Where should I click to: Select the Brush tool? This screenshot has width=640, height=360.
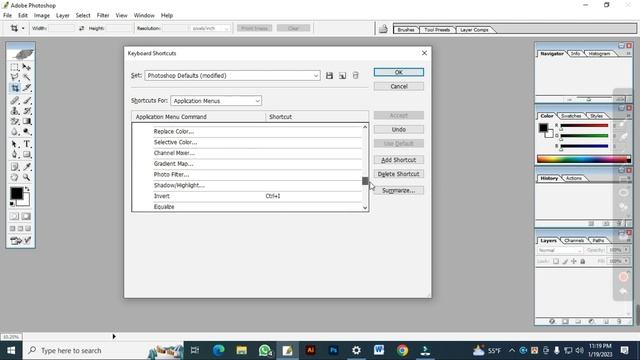coord(27,100)
